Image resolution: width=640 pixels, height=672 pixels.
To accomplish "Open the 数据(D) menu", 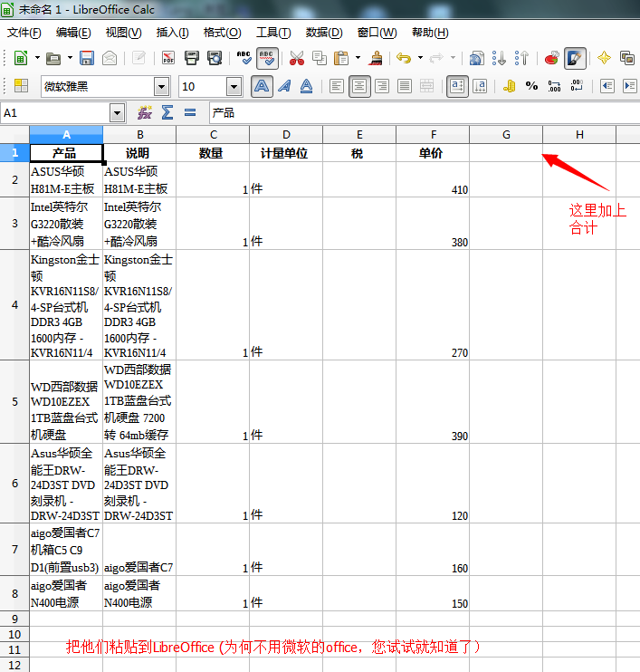I will tap(323, 33).
